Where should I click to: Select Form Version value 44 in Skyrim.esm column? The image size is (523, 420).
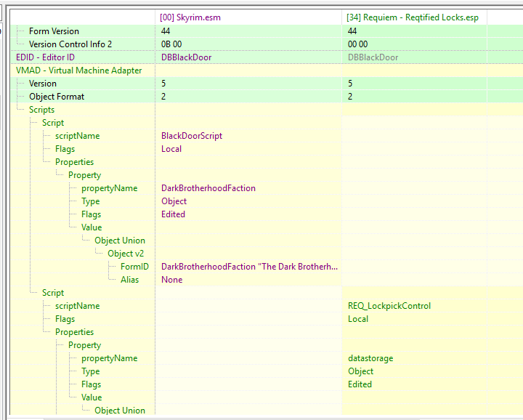(166, 31)
